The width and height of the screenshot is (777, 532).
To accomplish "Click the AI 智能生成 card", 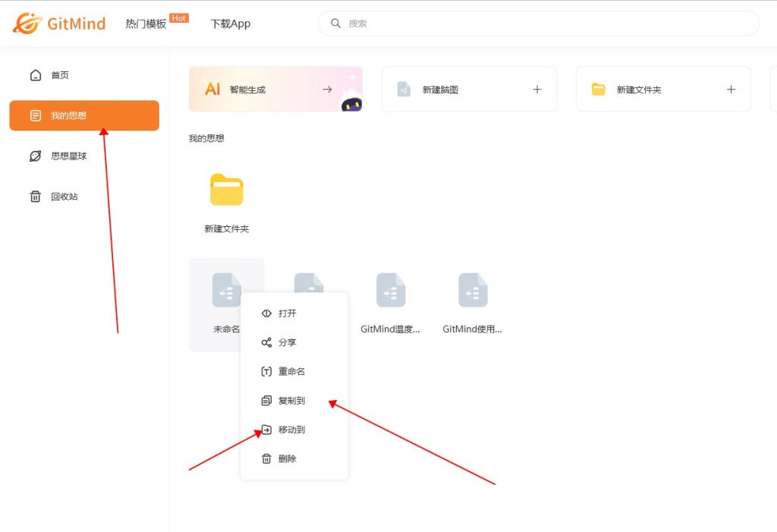I will (275, 90).
